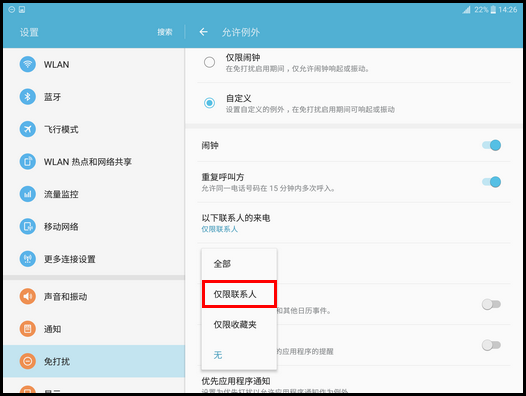526x396 pixels.
Task: Tap the 允许例外 page title
Action: (x=241, y=32)
